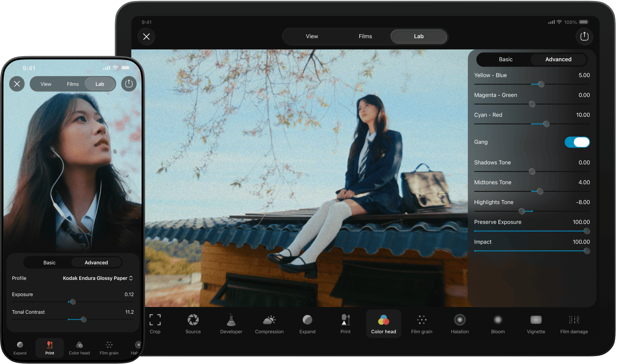Click the Yellow - Blue value 5.00

[x=584, y=75]
